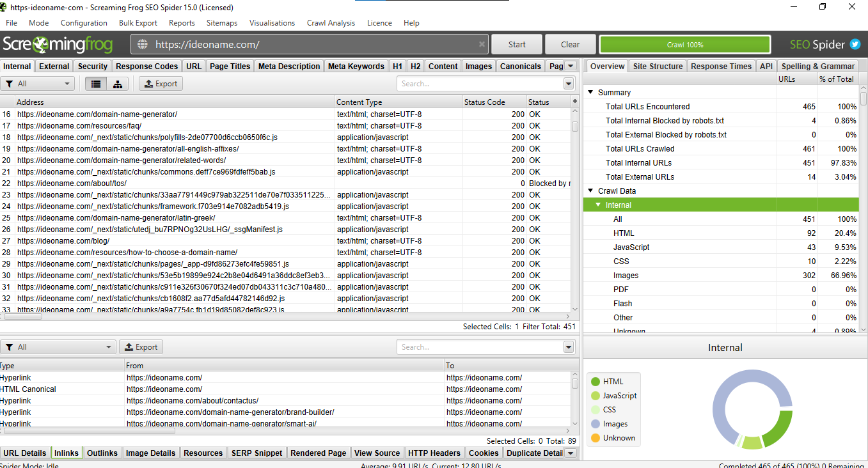Click the globe icon beside URL
The width and height of the screenshot is (868, 468).
click(143, 45)
